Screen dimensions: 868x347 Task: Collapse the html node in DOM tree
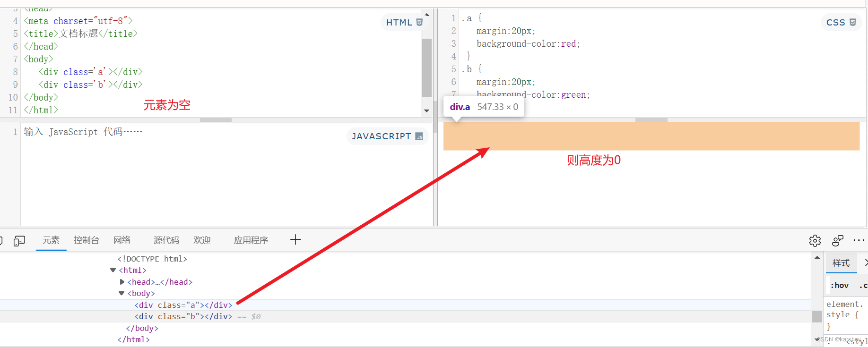click(x=113, y=270)
